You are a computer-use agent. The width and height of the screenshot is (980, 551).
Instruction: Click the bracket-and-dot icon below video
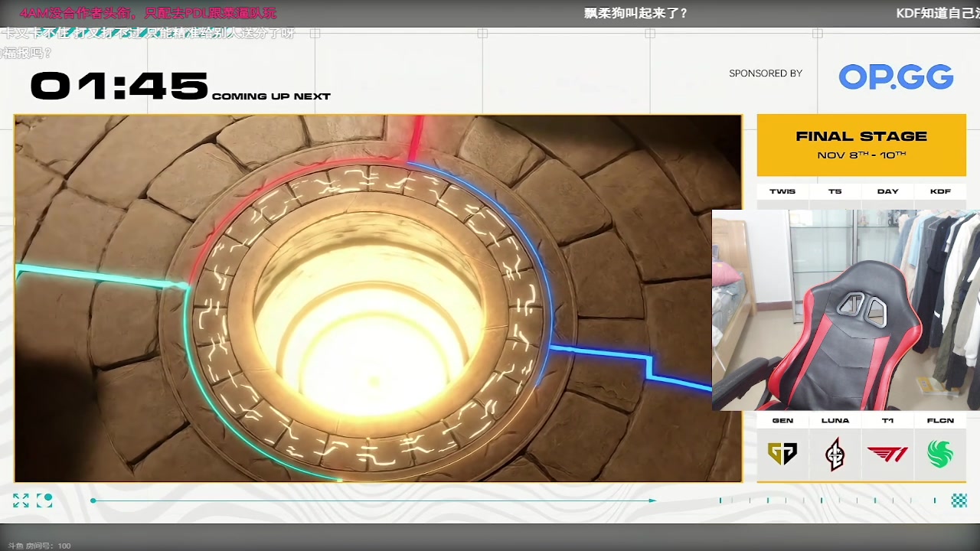pyautogui.click(x=44, y=500)
